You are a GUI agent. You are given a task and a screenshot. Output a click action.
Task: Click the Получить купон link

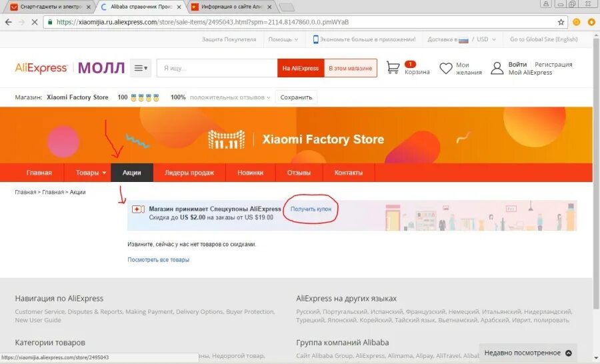[311, 209]
